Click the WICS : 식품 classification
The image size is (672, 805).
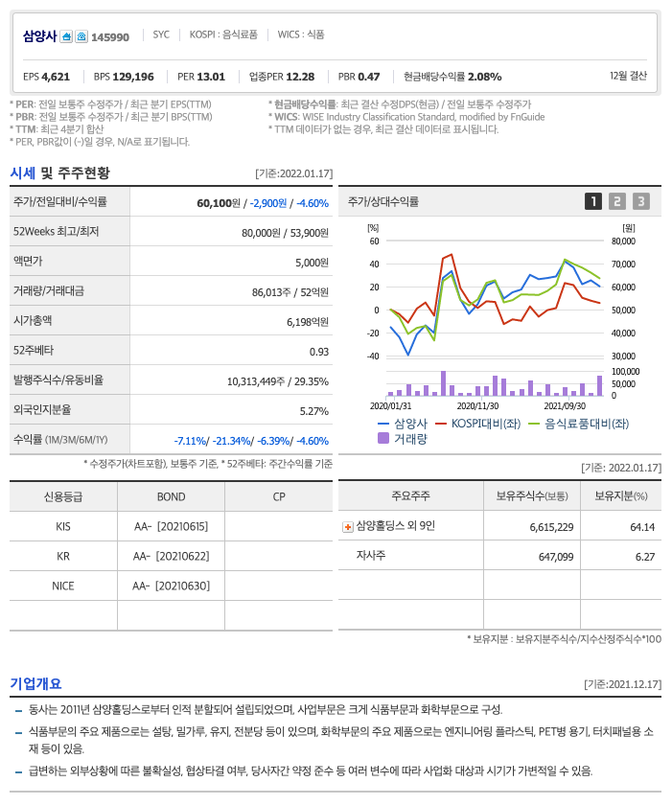301,34
